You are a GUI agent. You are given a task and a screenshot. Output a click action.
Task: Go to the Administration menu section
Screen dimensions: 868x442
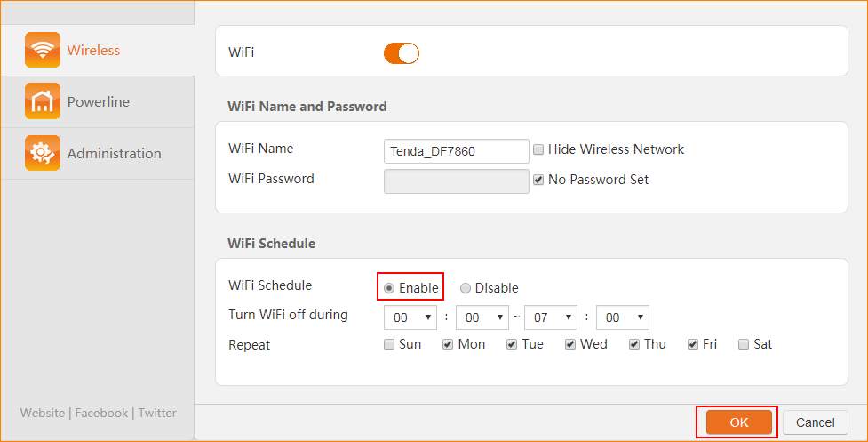tap(114, 154)
